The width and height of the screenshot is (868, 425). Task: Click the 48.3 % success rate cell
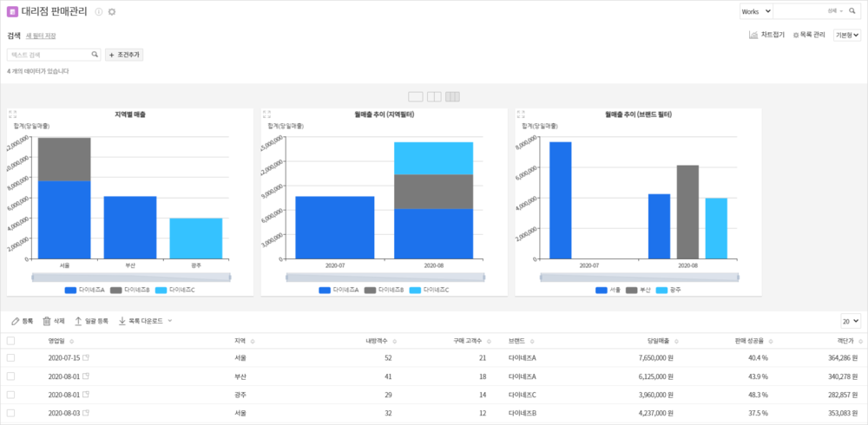[x=758, y=395]
